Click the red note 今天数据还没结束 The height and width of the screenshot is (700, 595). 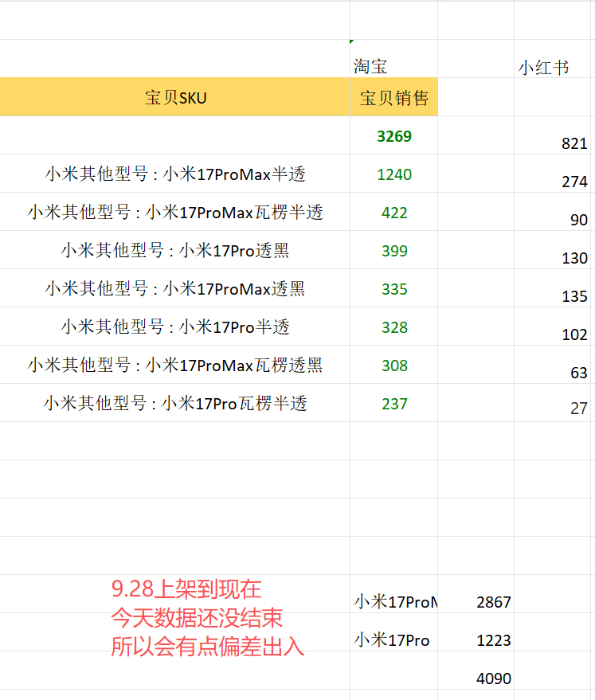point(197,618)
